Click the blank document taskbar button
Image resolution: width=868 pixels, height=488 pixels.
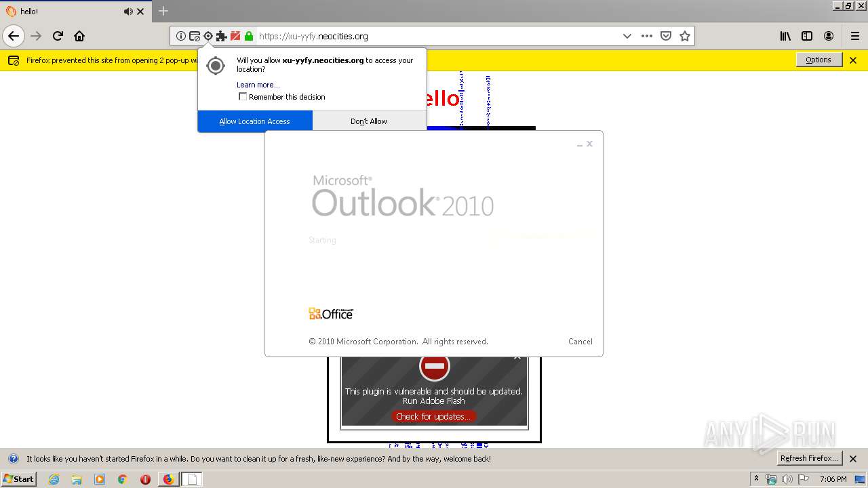[192, 479]
